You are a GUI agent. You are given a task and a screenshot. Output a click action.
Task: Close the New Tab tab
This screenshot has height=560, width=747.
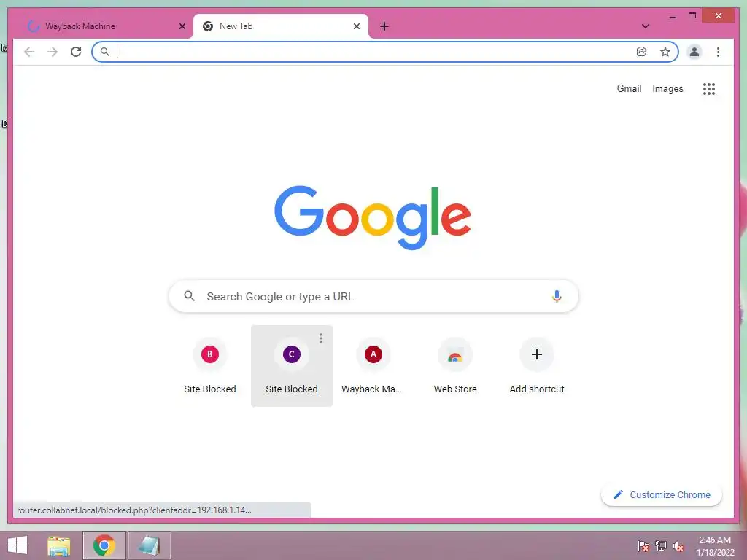[x=356, y=26]
